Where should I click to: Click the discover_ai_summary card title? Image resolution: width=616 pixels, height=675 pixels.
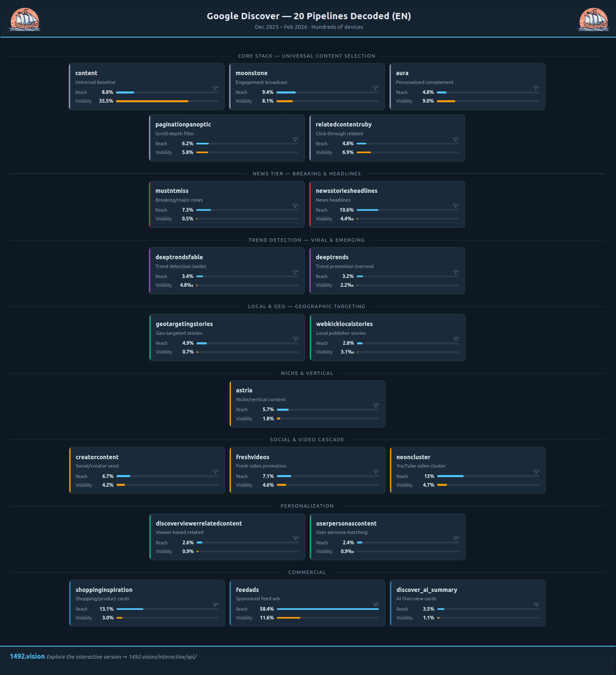coord(426,590)
